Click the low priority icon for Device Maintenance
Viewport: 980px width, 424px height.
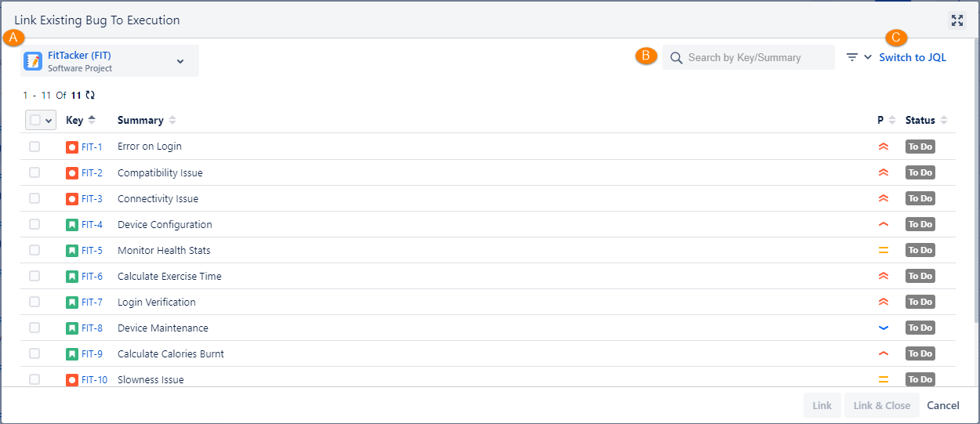(884, 328)
